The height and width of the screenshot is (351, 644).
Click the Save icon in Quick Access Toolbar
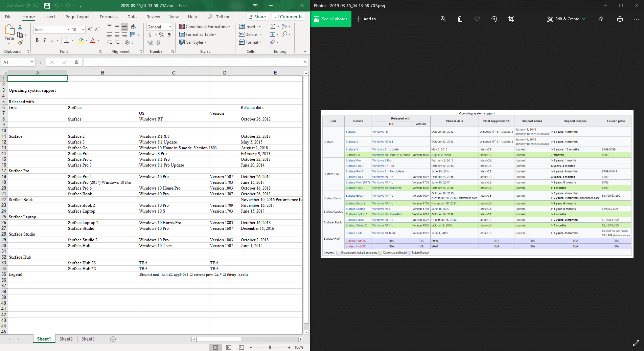[x=47, y=5]
